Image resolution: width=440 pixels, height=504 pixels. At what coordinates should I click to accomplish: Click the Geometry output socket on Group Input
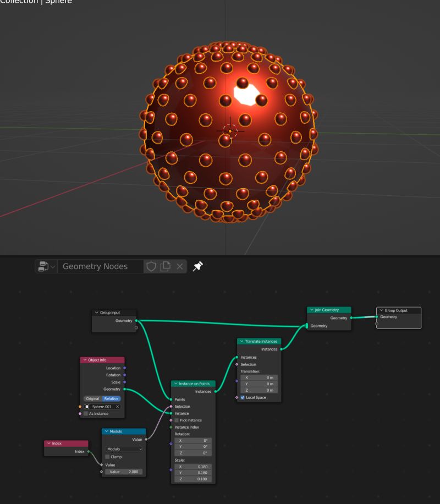pos(135,321)
